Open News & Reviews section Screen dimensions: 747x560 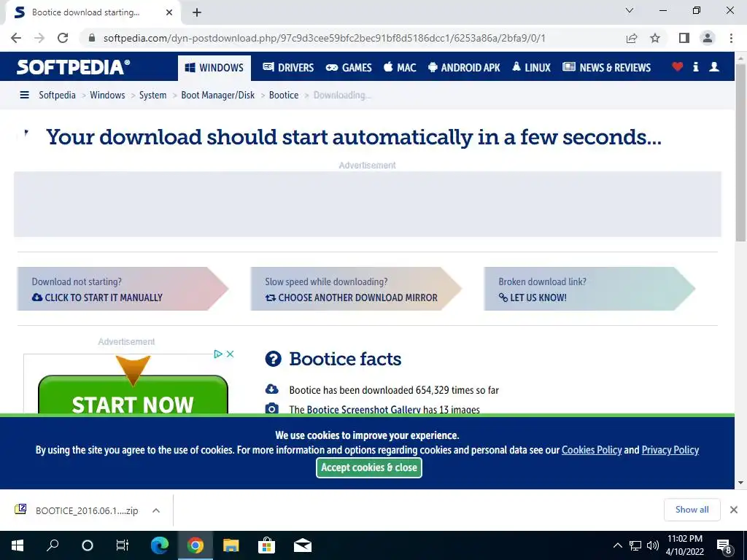606,68
